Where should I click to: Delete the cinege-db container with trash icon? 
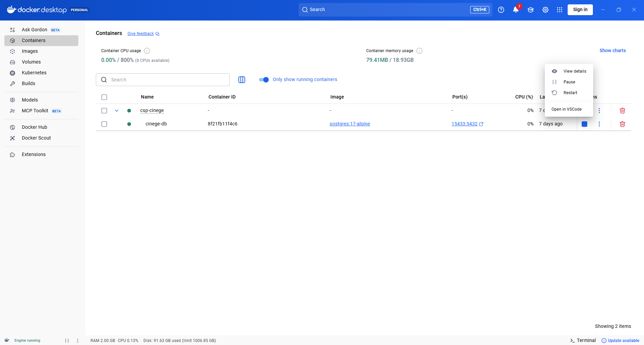[x=622, y=124]
